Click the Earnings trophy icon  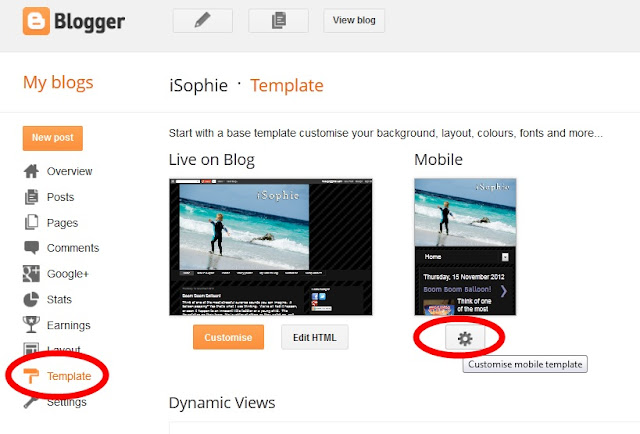pos(31,325)
